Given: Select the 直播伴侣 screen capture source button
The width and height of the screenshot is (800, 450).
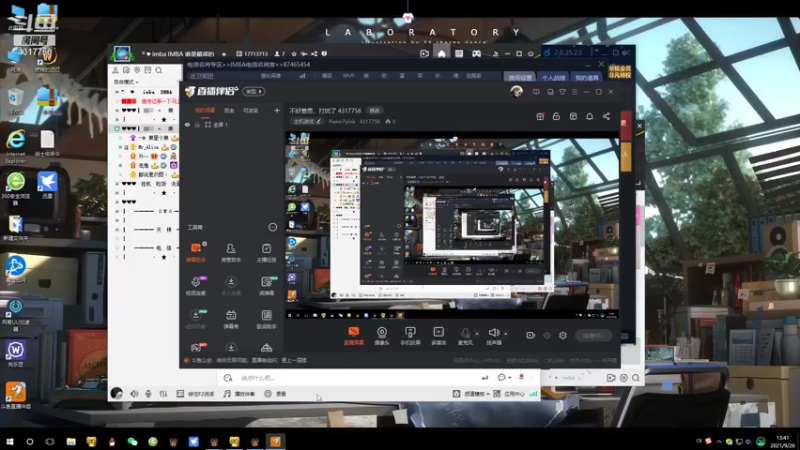Looking at the screenshot, I should tap(354, 336).
